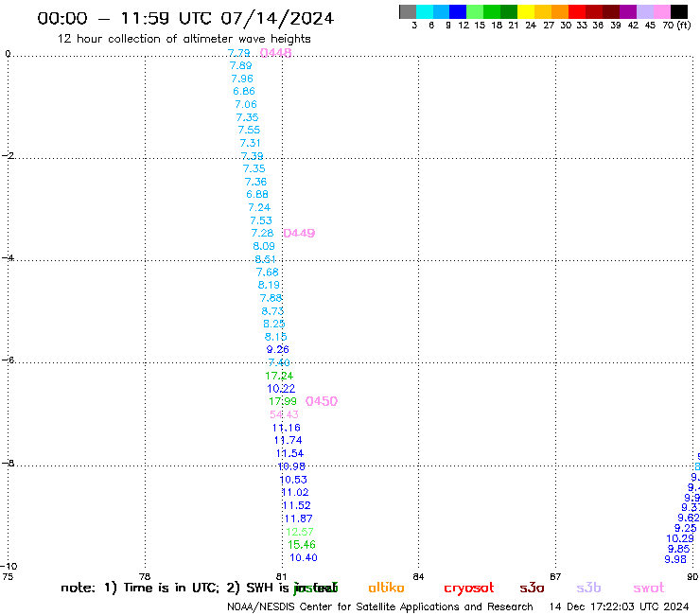Click the dark red s3a legend label
The image size is (700, 615).
[x=532, y=589]
